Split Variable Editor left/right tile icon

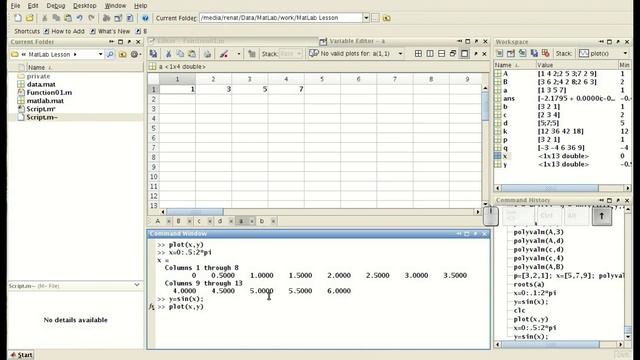click(x=430, y=53)
